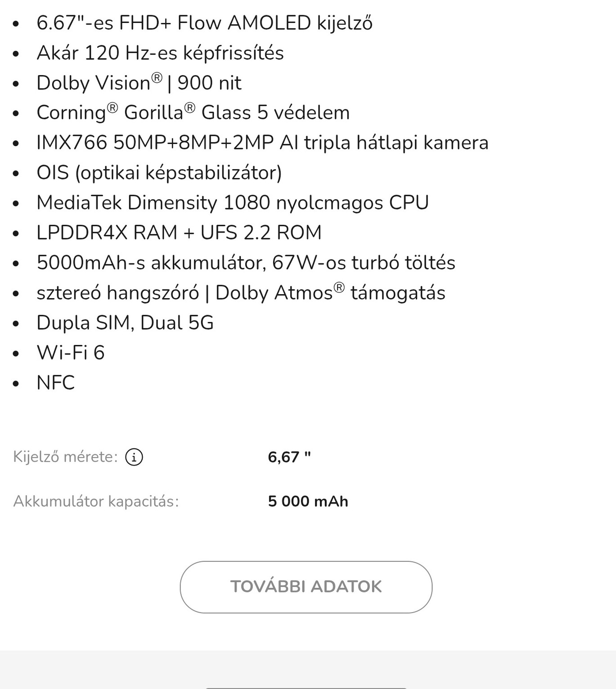This screenshot has width=616, height=689.
Task: Click the Akkumulátor kapacitás label
Action: pos(96,501)
